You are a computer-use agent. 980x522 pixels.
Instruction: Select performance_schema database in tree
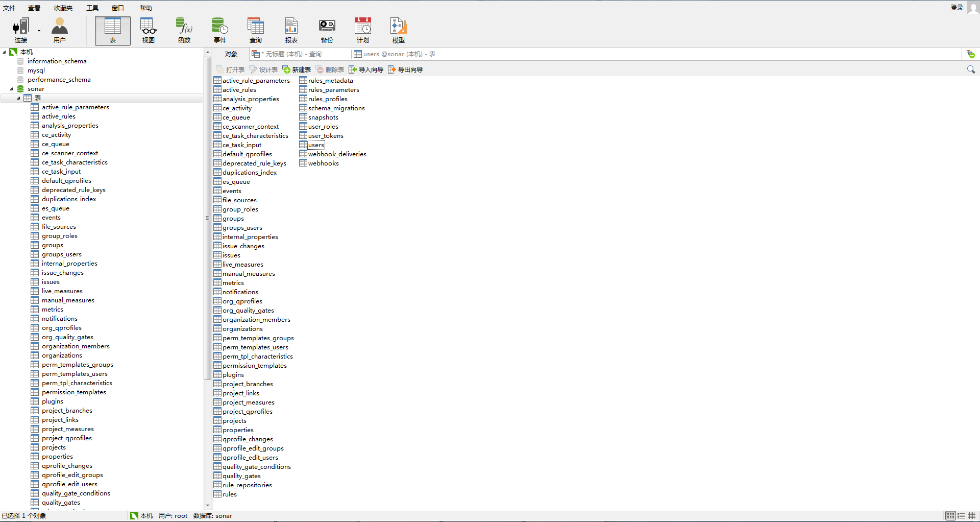(59, 80)
